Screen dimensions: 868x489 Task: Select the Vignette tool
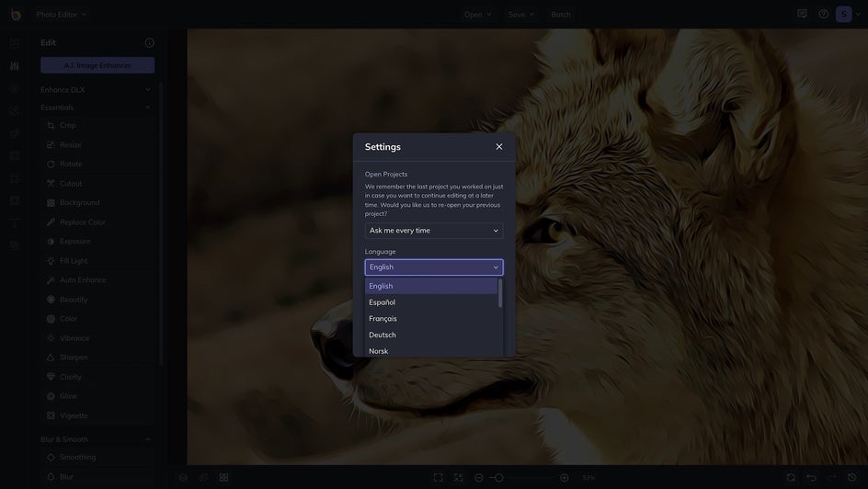(x=97, y=415)
